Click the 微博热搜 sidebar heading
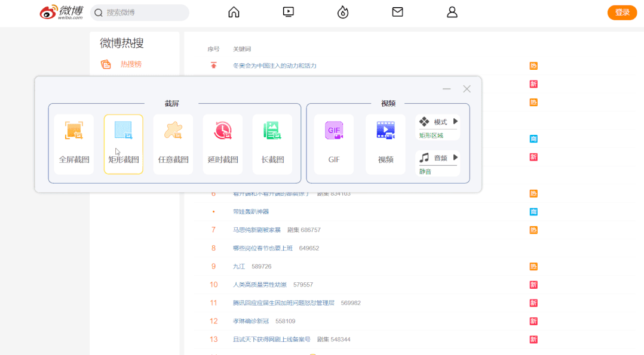 point(122,43)
